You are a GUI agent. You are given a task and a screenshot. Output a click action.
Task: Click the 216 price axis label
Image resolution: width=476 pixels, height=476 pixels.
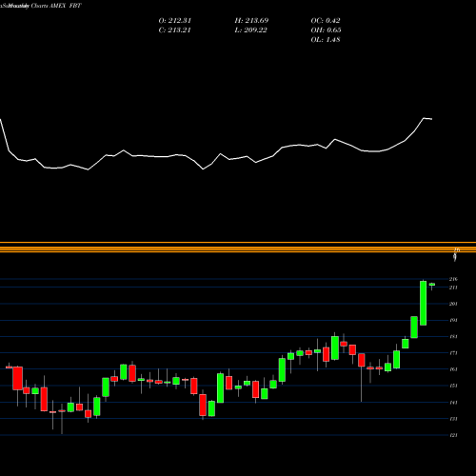coord(453,279)
